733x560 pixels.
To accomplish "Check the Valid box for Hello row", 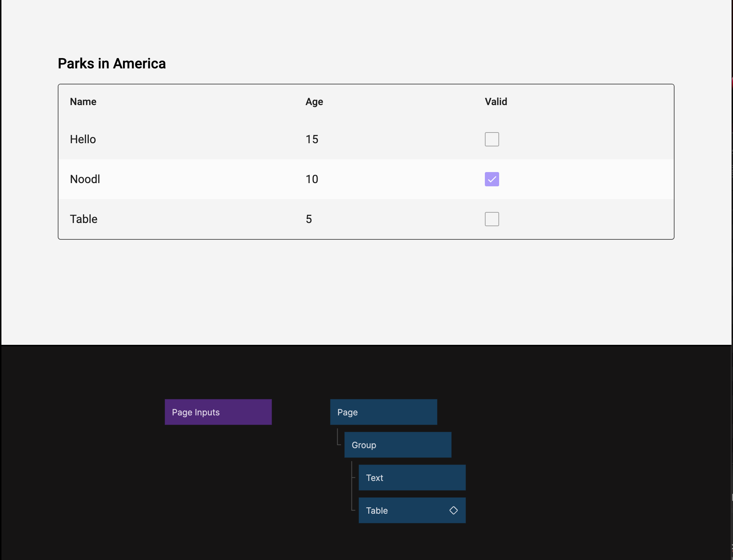I will tap(492, 139).
